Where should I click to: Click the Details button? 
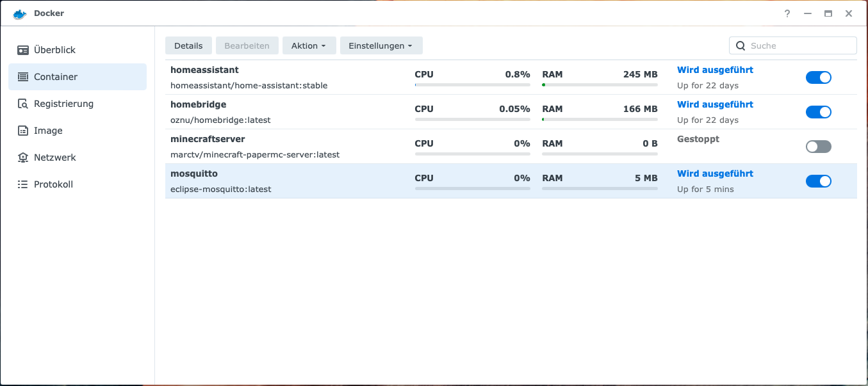point(188,45)
